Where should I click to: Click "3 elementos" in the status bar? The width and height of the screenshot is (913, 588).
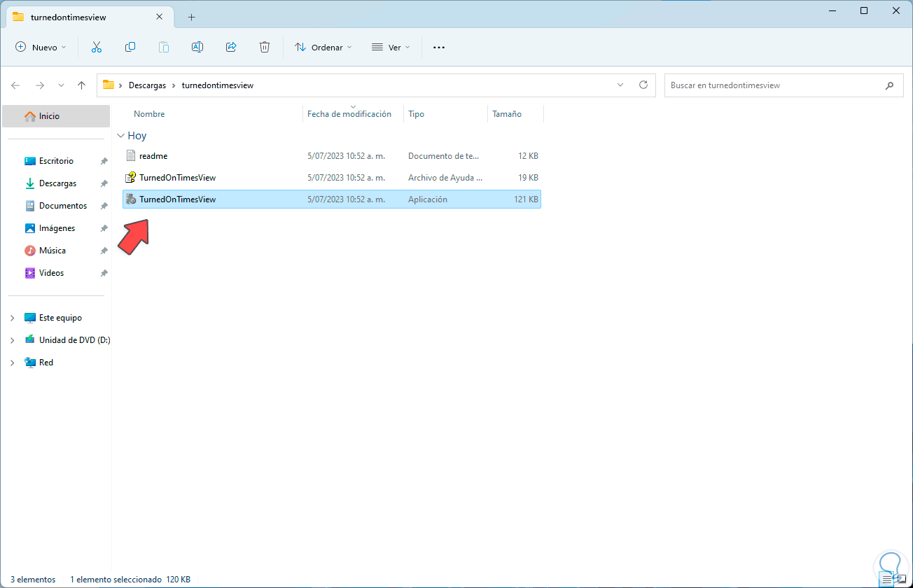(33, 580)
